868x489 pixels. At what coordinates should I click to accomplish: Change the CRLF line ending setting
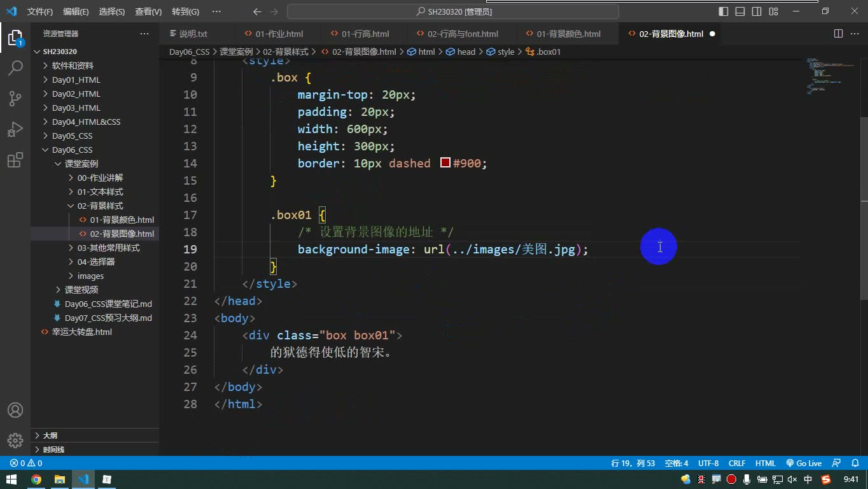[737, 464]
